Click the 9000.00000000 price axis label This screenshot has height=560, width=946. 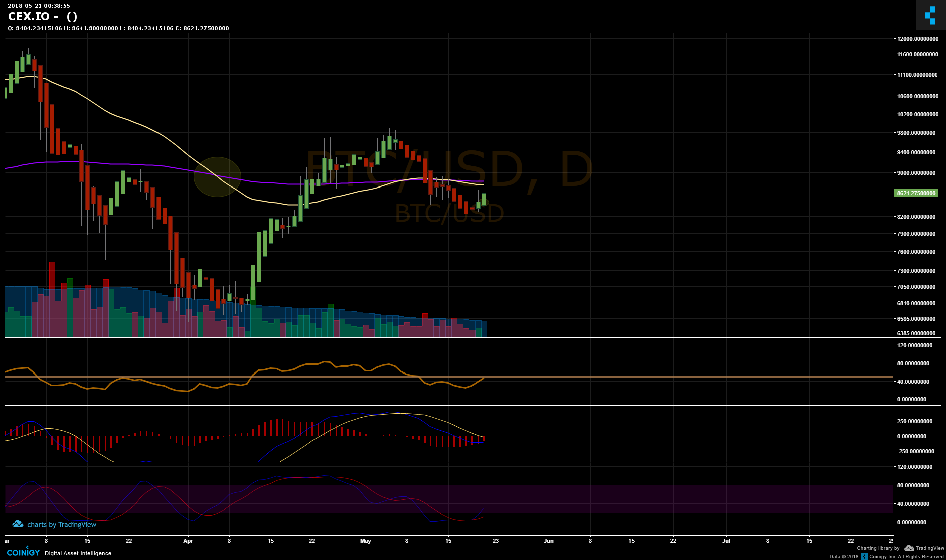[x=916, y=173]
